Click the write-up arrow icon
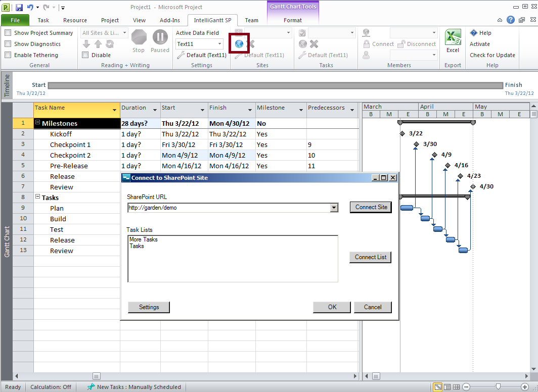The image size is (538, 392). 98,44
